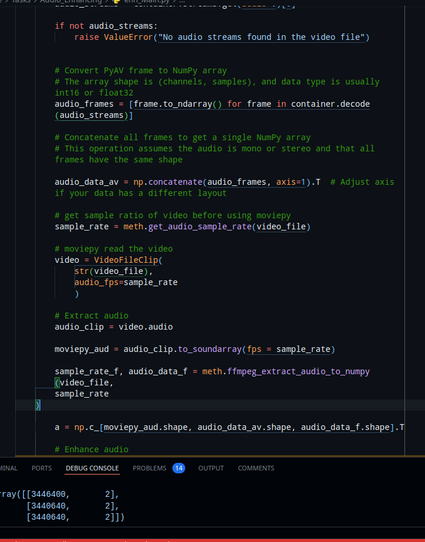
Task: Click the '# get sample ratio of video' comment
Action: (173, 215)
